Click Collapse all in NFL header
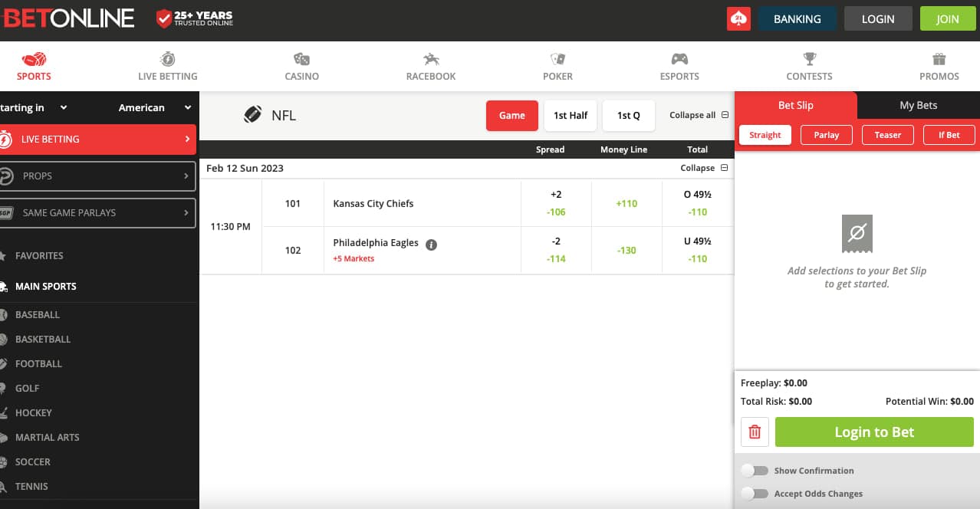This screenshot has height=509, width=980. (x=699, y=115)
